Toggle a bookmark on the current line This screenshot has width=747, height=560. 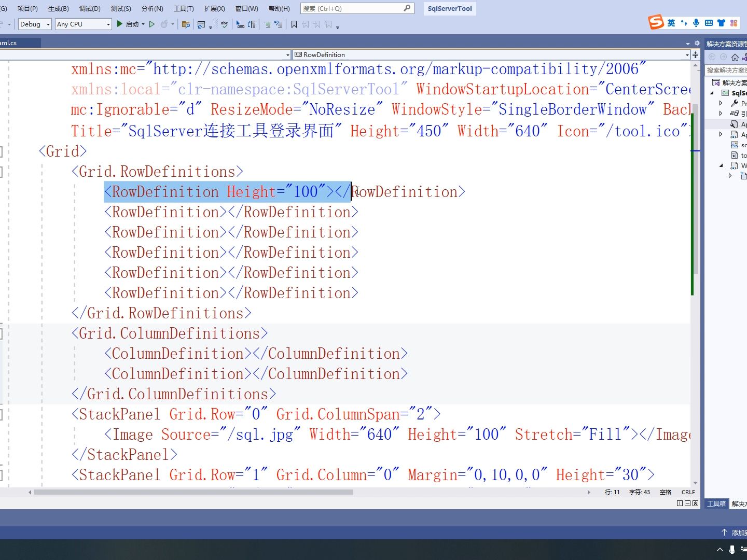(x=294, y=24)
